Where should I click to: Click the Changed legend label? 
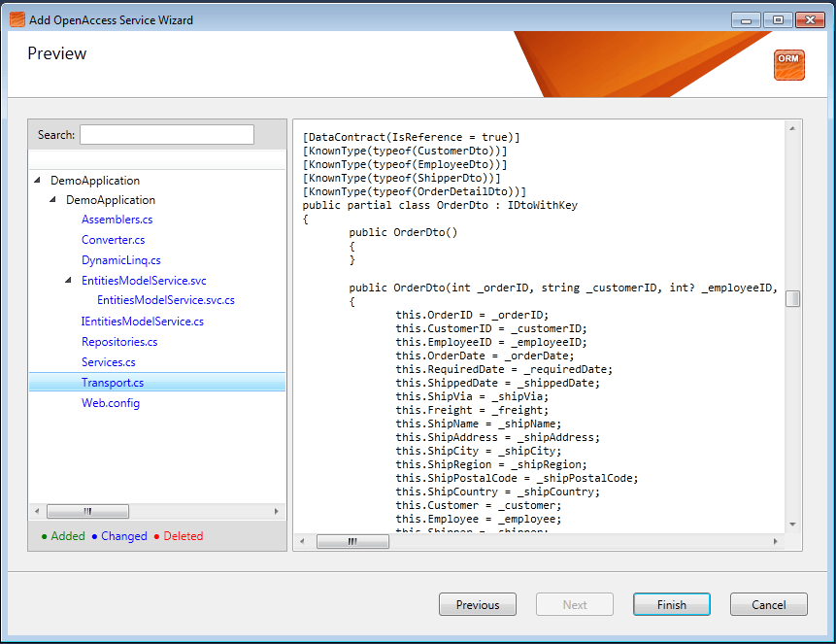(123, 536)
